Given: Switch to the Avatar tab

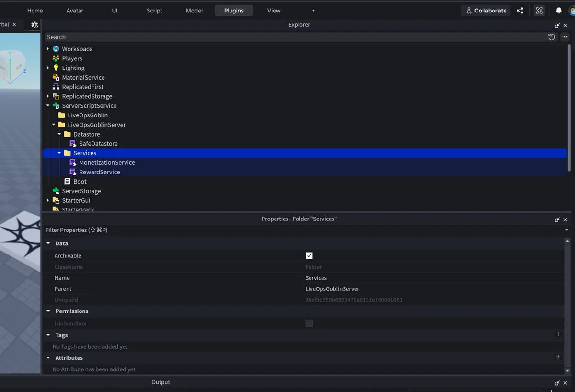Looking at the screenshot, I should pos(75,11).
